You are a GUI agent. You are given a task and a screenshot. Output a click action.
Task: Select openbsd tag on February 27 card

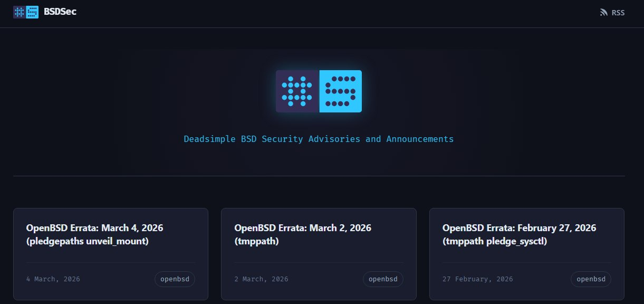[591, 279]
